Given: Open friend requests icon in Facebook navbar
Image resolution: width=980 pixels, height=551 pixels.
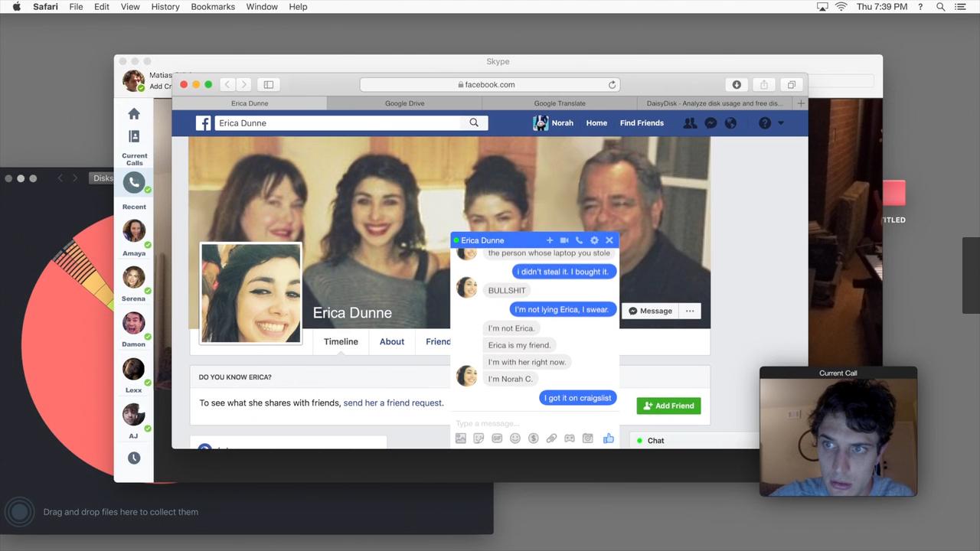Looking at the screenshot, I should coord(690,123).
